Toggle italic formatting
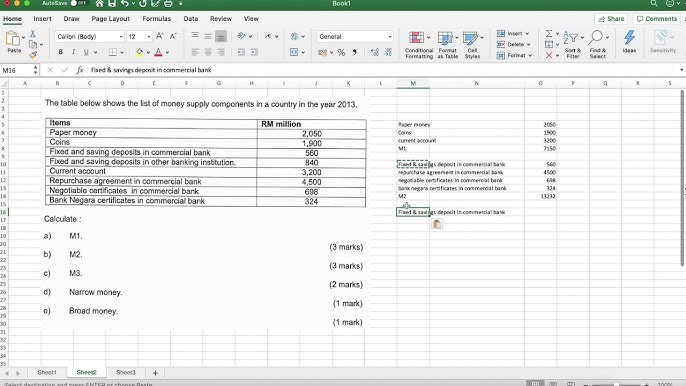 click(x=73, y=52)
